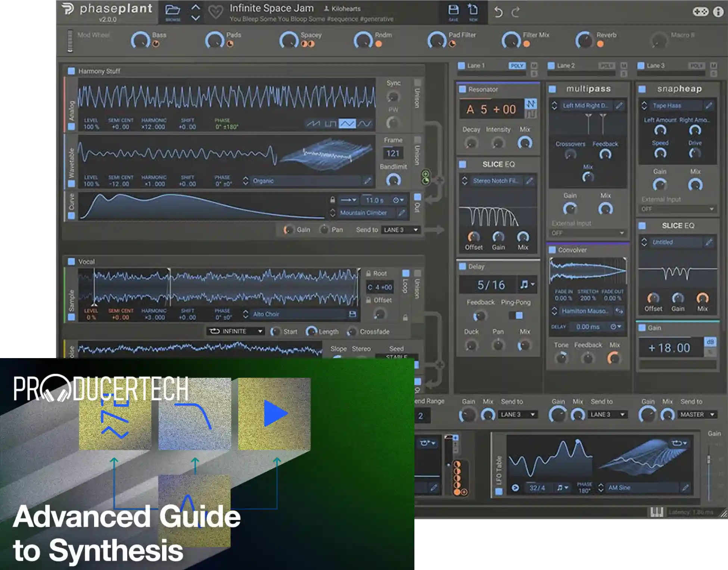Open the info icon at top right
The image size is (728, 570).
click(718, 12)
